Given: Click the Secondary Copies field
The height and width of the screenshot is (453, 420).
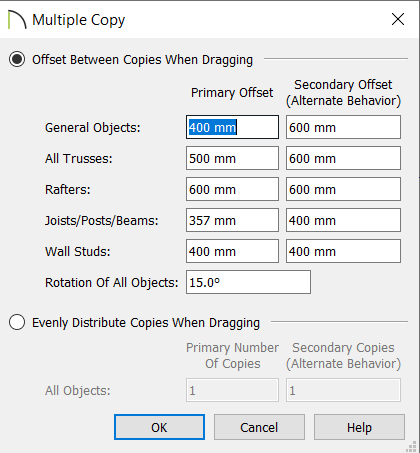Looking at the screenshot, I should click(x=343, y=390).
